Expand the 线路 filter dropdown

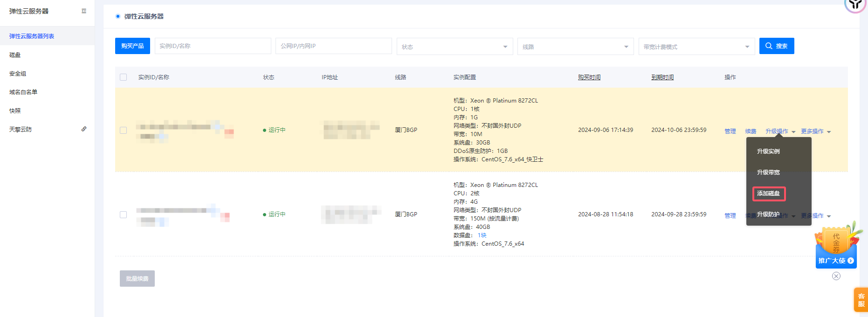point(575,47)
